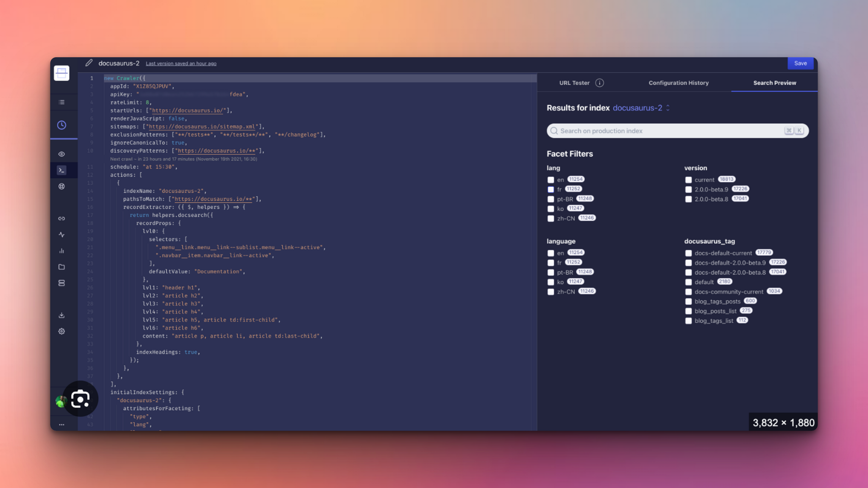This screenshot has width=868, height=488.
Task: Open Last version saved an hour ago link
Action: (181, 63)
